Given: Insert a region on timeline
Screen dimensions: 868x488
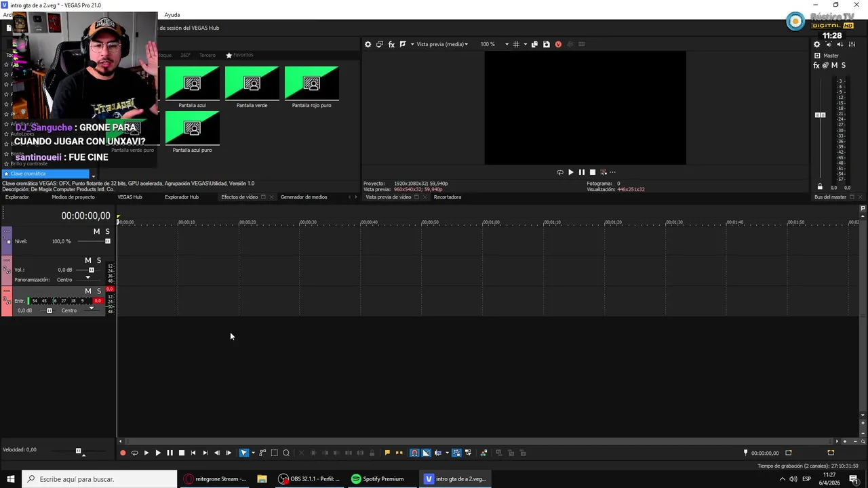Looking at the screenshot, I should coord(399,453).
